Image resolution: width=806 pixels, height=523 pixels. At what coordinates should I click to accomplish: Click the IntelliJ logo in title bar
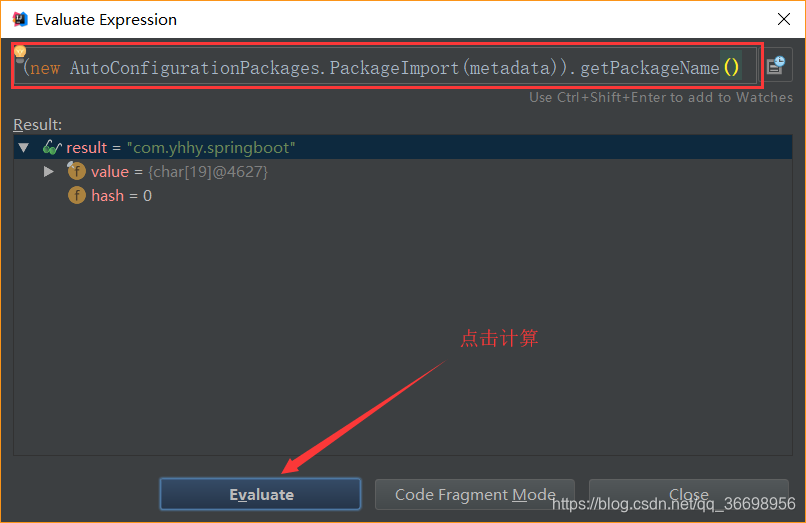[20, 20]
